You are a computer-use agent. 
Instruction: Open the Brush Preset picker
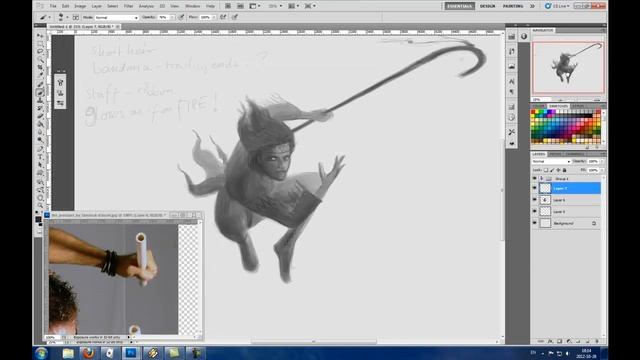(62, 17)
